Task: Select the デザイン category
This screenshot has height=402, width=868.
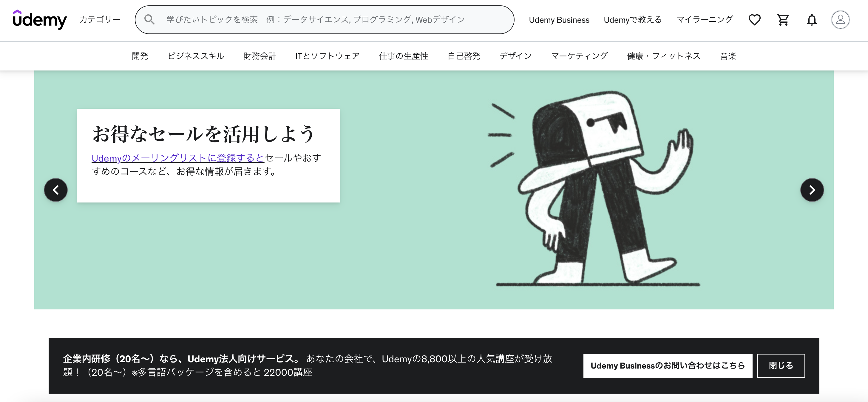Action: tap(515, 56)
